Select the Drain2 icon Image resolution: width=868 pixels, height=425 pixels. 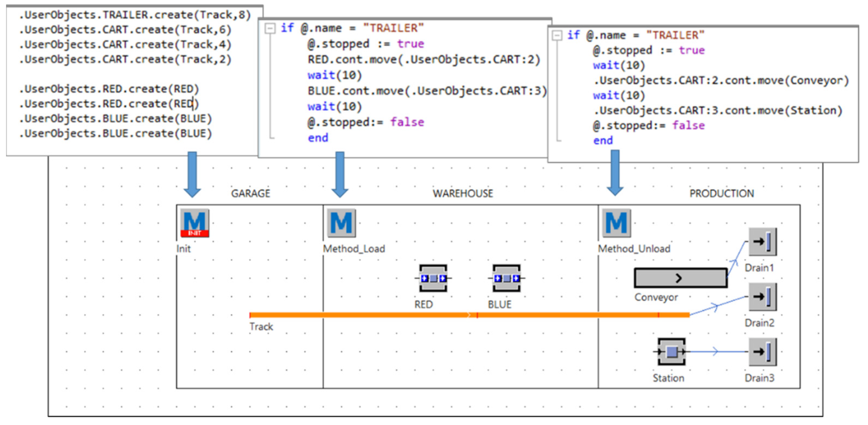[762, 297]
